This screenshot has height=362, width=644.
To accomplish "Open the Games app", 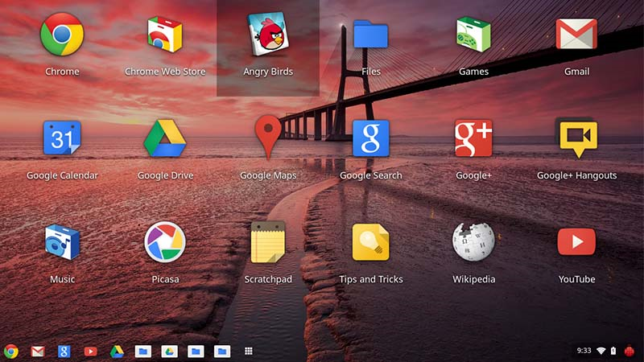I will tap(473, 35).
